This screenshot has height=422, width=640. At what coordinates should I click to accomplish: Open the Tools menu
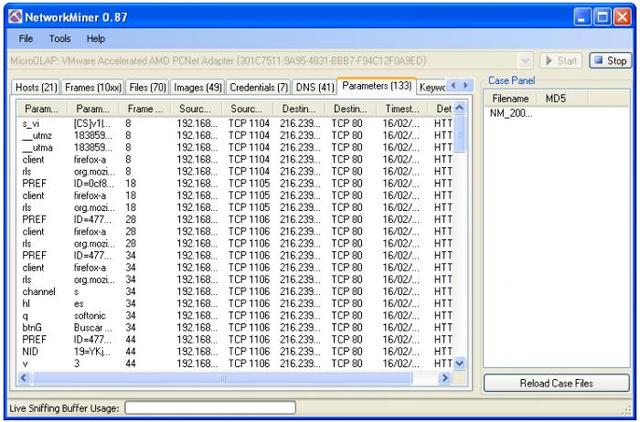point(60,38)
